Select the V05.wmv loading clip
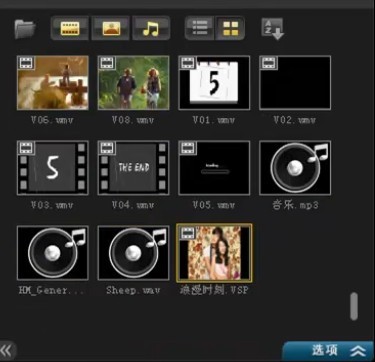Screen dimensions: 375x362 (214, 168)
